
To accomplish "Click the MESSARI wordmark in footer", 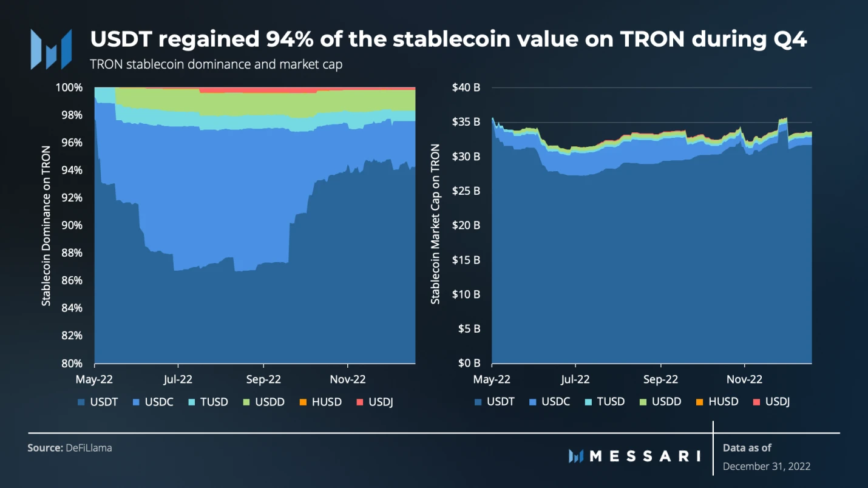I will pos(645,456).
